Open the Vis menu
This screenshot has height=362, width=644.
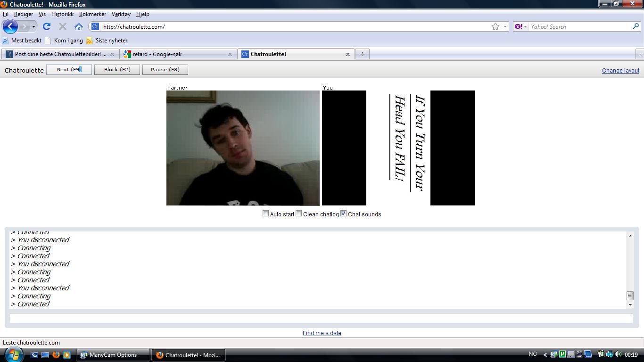coord(42,14)
